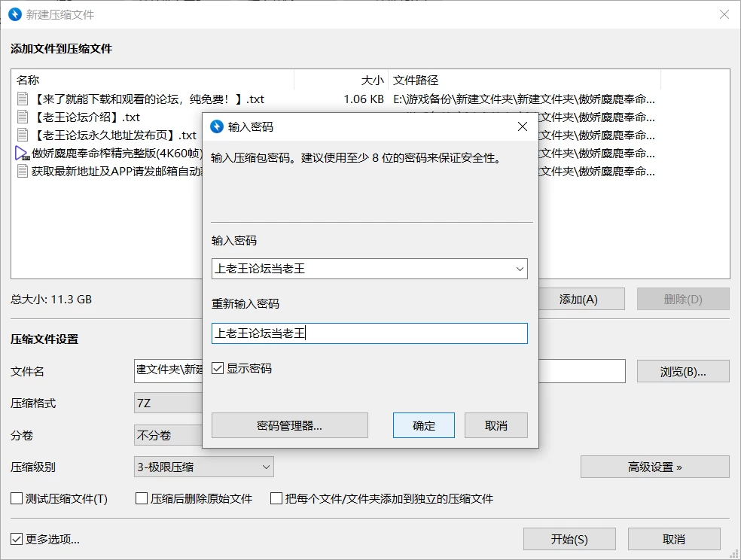Open the 分卷 不分卷 combo box
The image size is (741, 560).
click(168, 435)
